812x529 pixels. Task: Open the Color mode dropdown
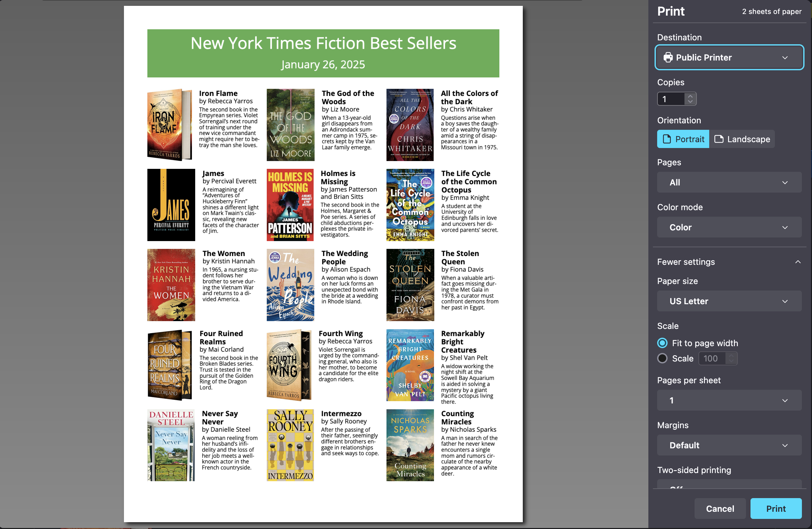click(729, 227)
